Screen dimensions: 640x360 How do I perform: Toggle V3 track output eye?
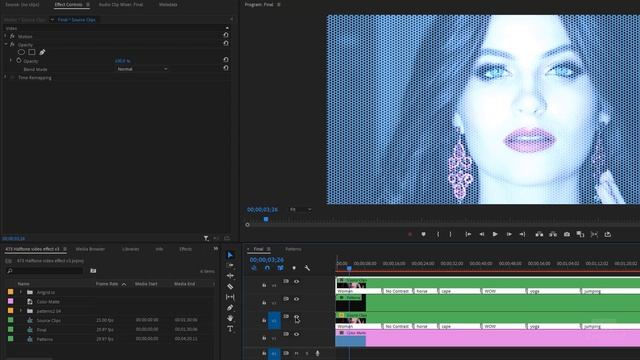[x=296, y=299]
